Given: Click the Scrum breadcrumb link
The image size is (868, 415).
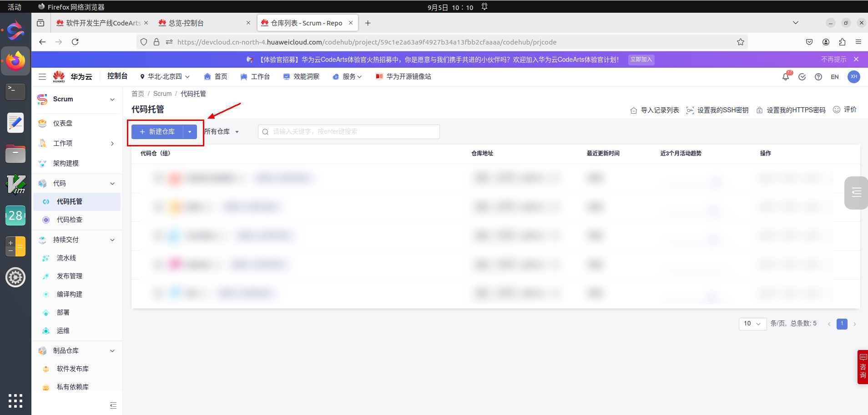Looking at the screenshot, I should [162, 94].
